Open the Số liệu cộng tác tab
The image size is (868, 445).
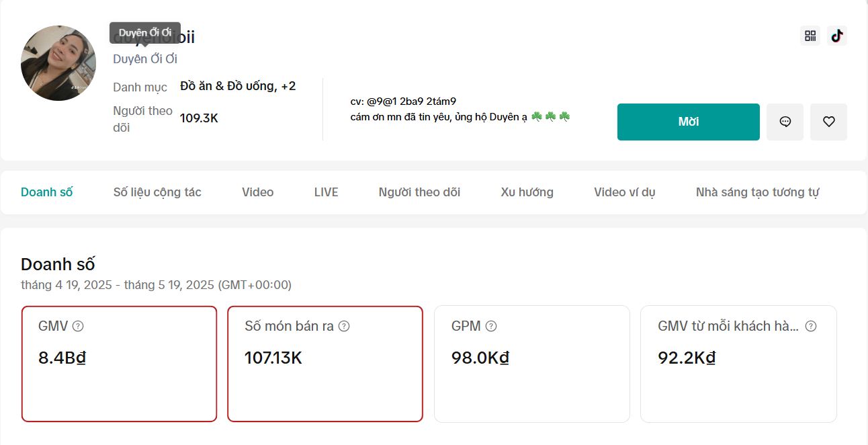pyautogui.click(x=157, y=192)
